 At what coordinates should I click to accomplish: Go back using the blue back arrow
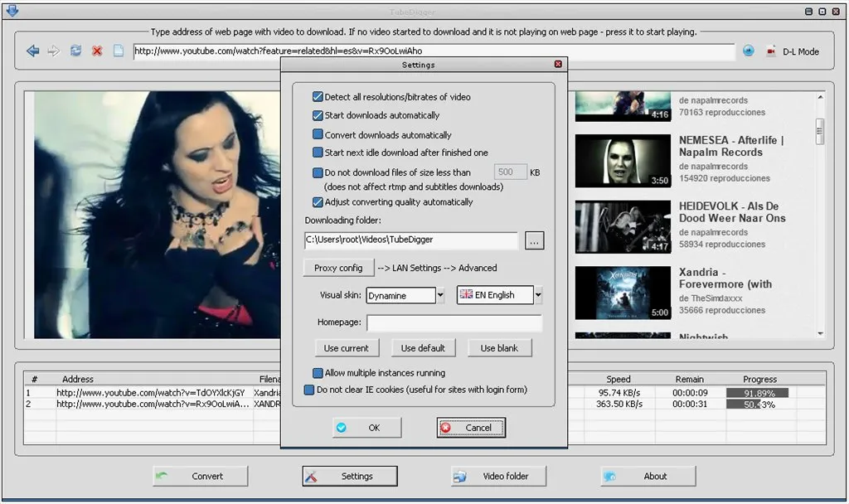[x=32, y=51]
